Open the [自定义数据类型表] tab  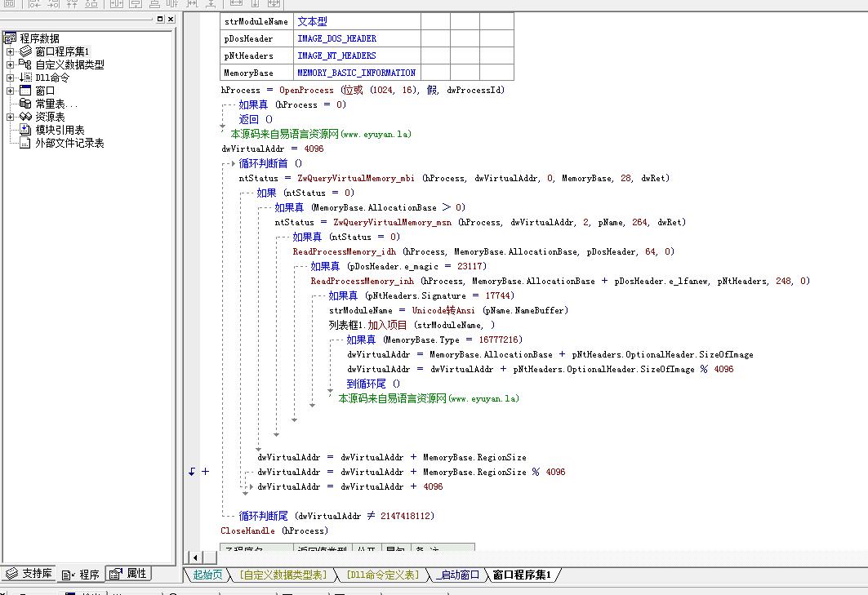(x=283, y=575)
